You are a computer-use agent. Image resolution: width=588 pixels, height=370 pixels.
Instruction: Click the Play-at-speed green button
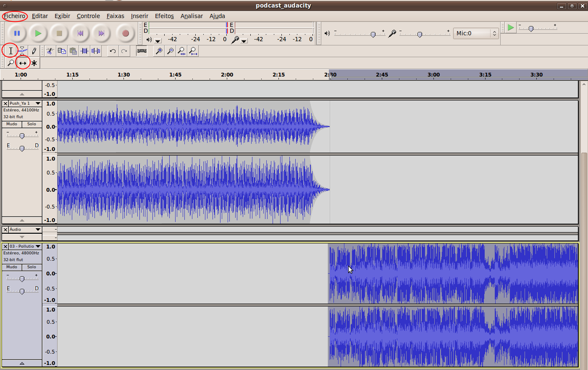point(510,28)
